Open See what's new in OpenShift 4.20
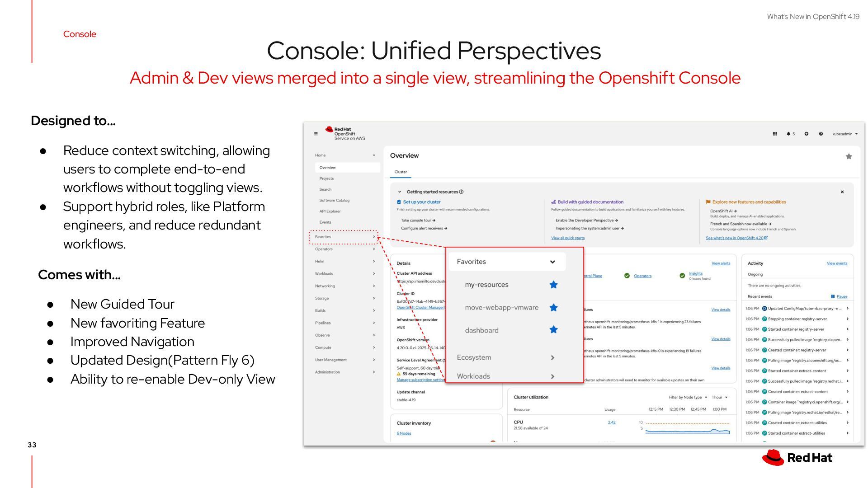Screen dimensions: 868x488 (x=736, y=238)
